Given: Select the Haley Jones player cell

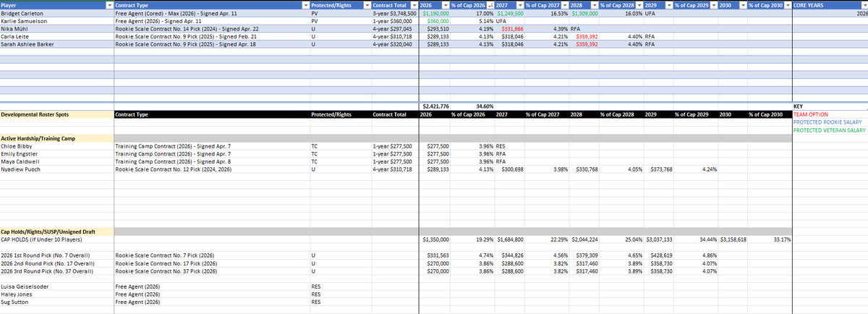Looking at the screenshot, I should pos(56,294).
